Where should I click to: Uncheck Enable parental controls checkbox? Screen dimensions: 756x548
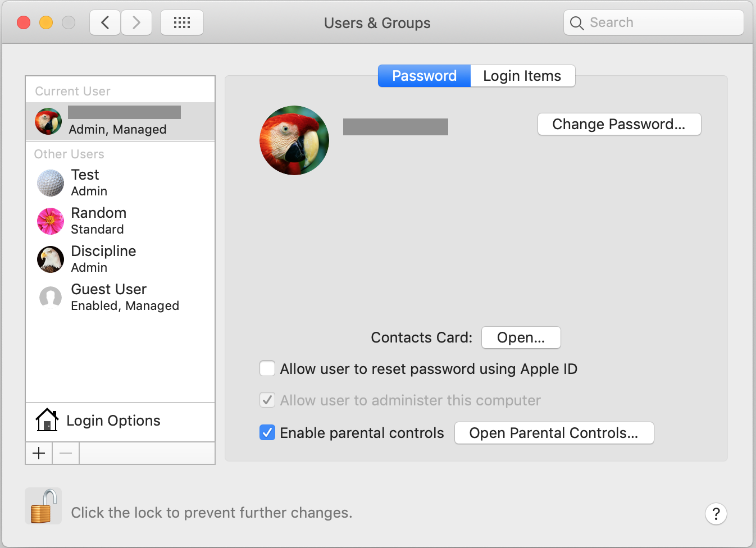click(267, 432)
